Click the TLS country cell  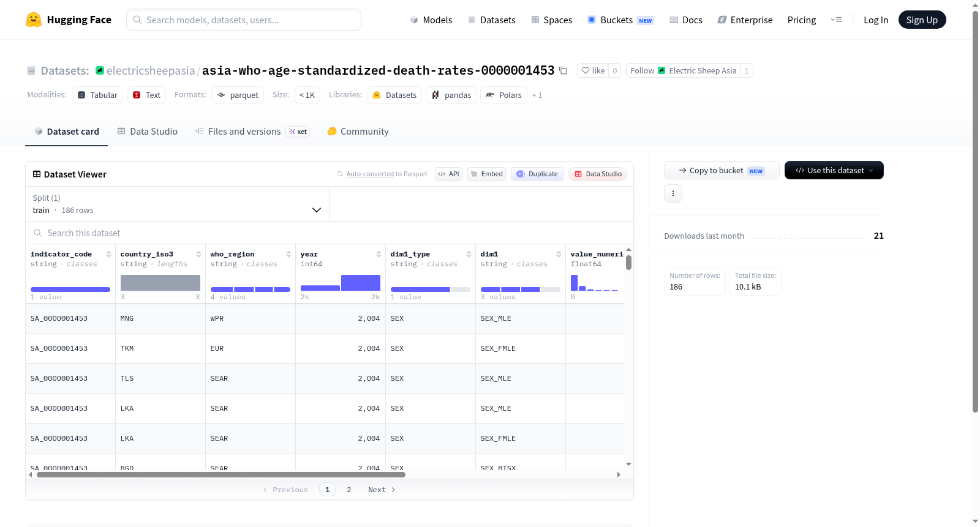click(x=160, y=378)
